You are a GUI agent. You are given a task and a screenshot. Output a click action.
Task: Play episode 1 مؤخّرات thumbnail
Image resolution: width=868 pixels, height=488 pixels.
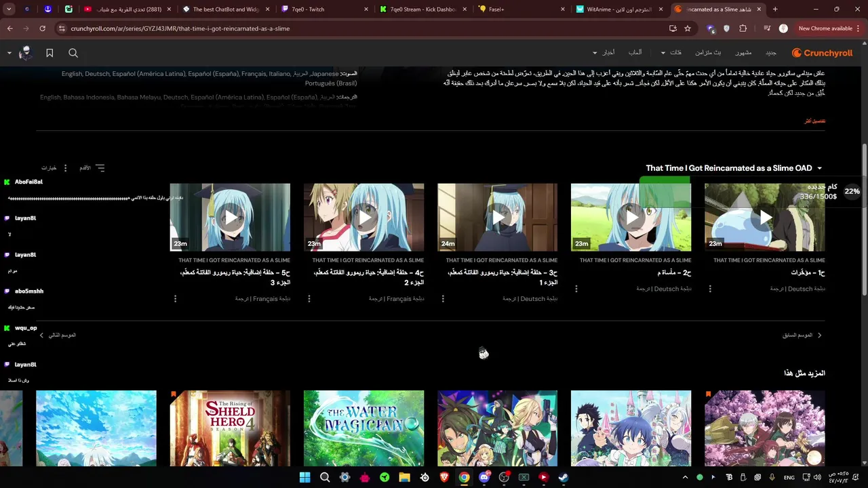point(765,218)
